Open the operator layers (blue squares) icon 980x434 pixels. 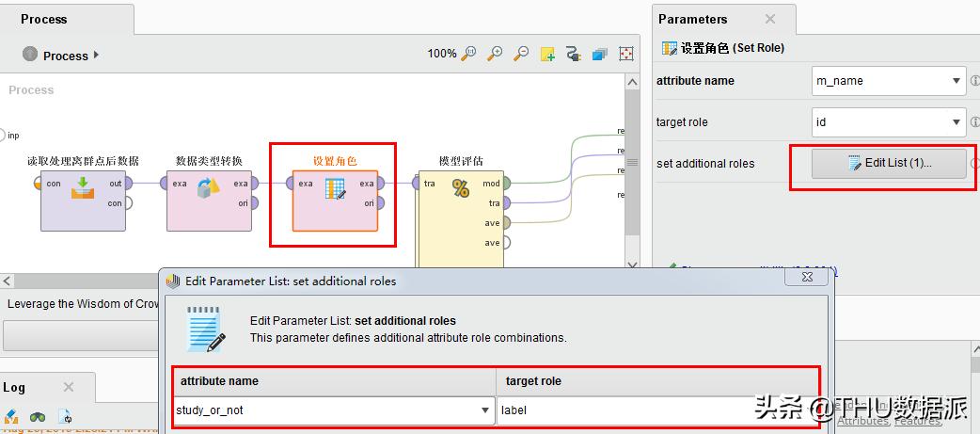[x=600, y=54]
